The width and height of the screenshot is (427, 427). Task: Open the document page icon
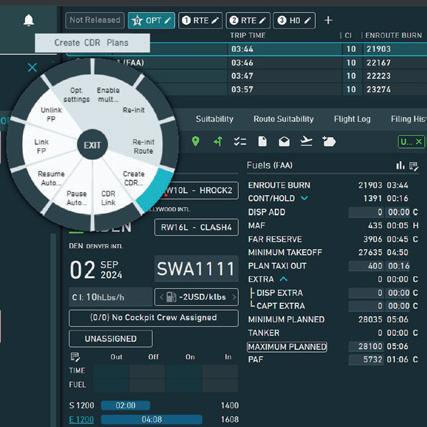[x=262, y=142]
